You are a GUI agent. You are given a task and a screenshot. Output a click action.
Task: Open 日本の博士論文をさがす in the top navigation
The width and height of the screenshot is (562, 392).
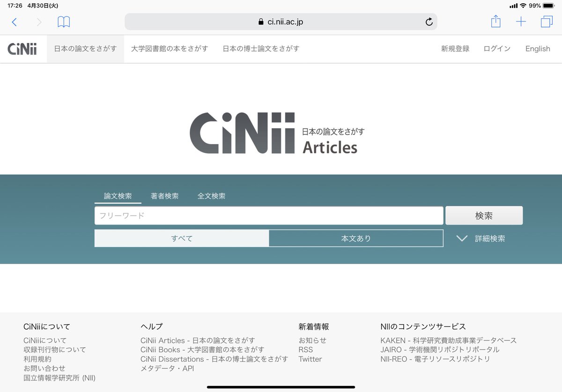(261, 49)
